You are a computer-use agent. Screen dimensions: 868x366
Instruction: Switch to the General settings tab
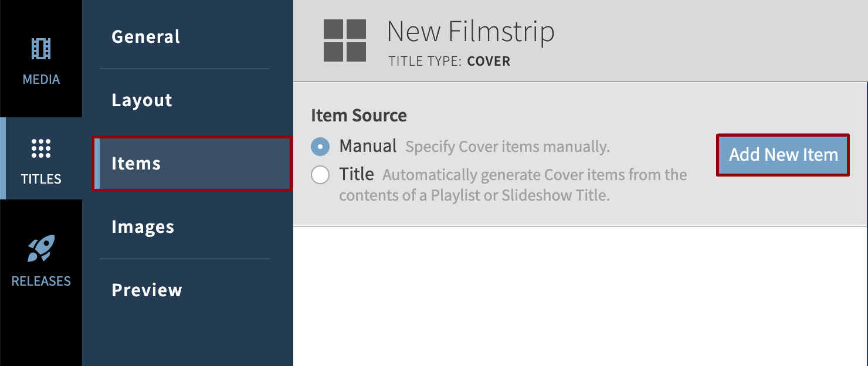click(145, 36)
